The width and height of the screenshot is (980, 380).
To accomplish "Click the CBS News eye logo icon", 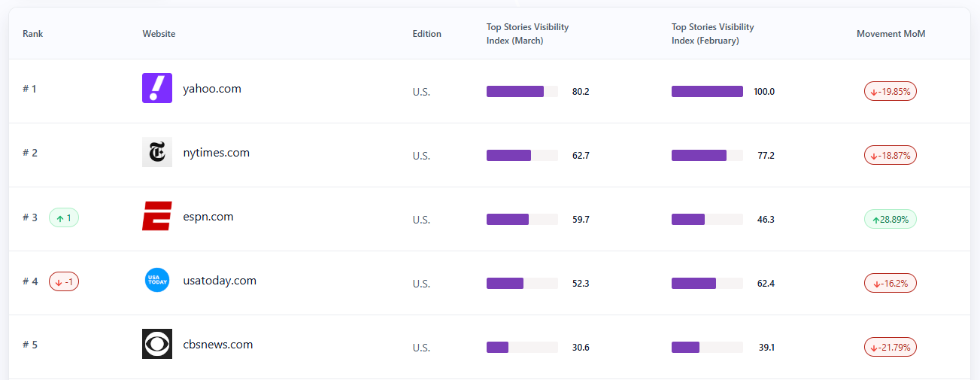I will coord(157,344).
